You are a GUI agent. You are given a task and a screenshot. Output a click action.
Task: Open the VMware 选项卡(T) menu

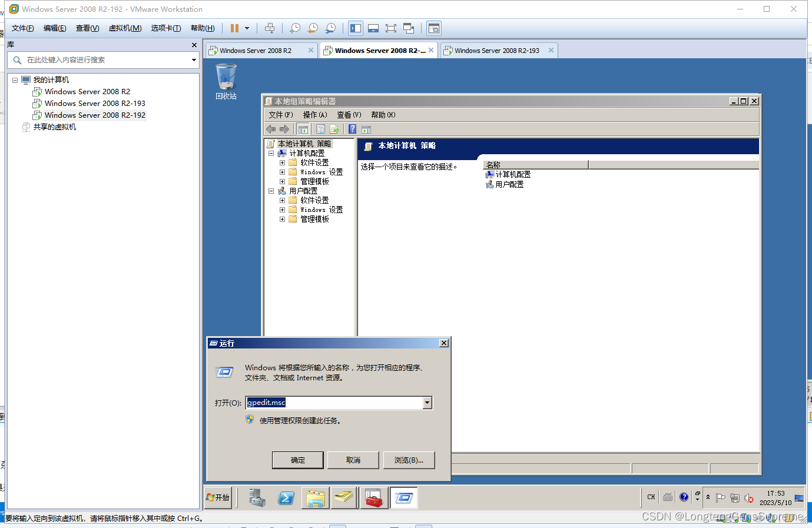165,28
